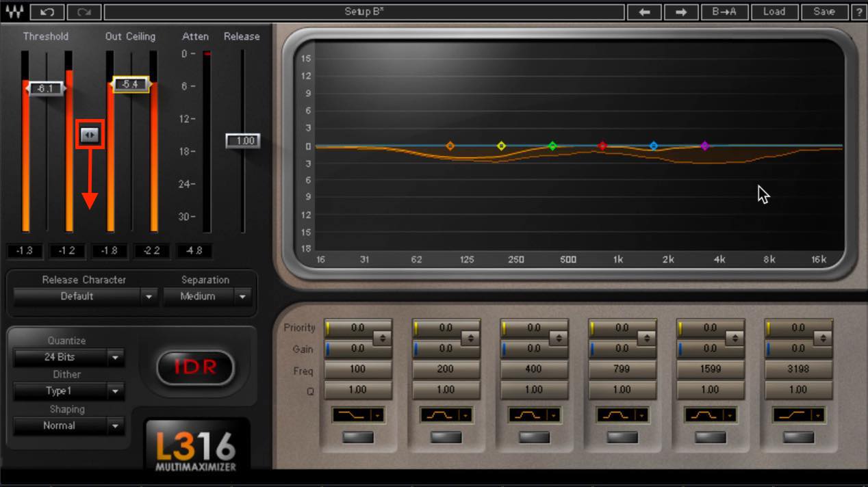Toggle the IDR button
This screenshot has height=487, width=868.
pyautogui.click(x=195, y=367)
